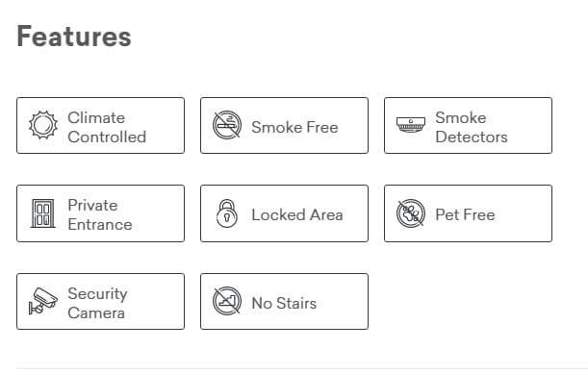The width and height of the screenshot is (588, 374).
Task: Select the Security Camera feature box
Action: [100, 302]
